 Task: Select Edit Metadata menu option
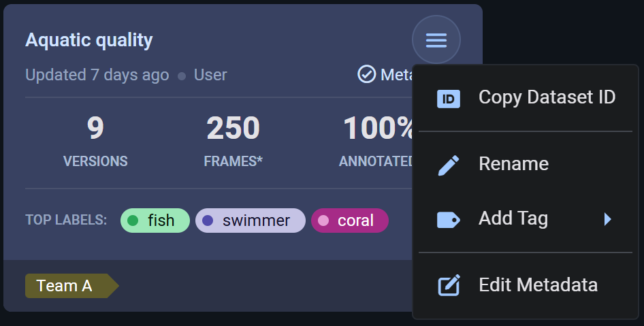[x=538, y=284]
